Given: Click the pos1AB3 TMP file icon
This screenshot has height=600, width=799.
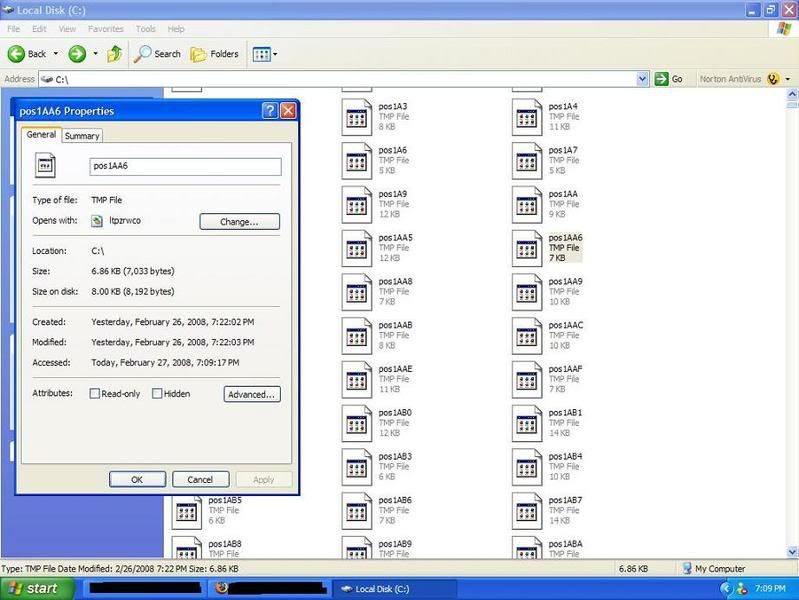Looking at the screenshot, I should tap(357, 466).
